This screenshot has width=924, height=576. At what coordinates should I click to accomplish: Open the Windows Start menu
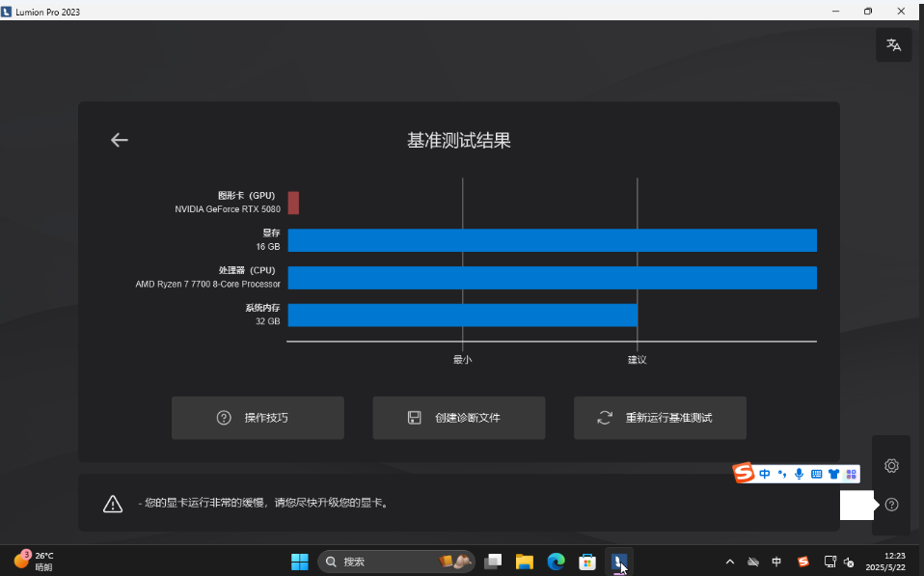coord(300,562)
